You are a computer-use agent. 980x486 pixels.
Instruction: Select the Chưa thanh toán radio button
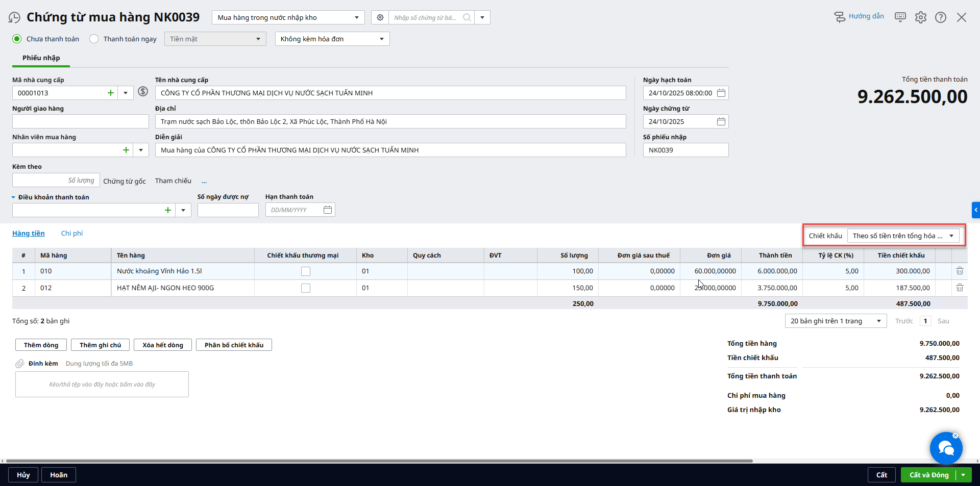[17, 39]
